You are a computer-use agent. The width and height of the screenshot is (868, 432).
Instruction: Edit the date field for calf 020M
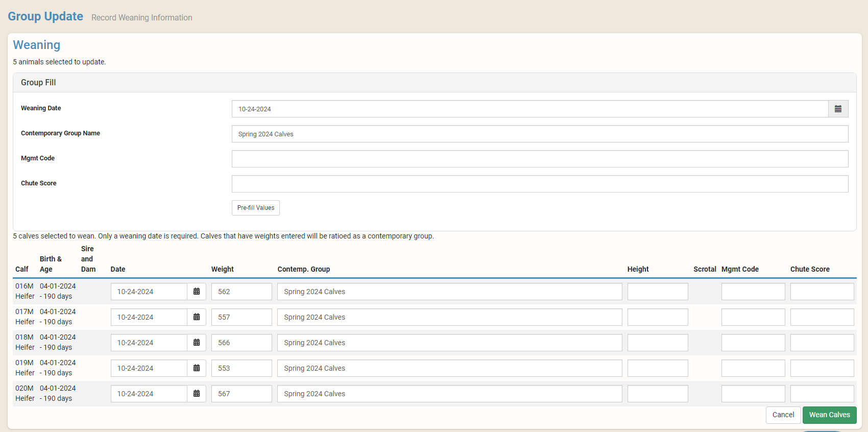point(149,394)
